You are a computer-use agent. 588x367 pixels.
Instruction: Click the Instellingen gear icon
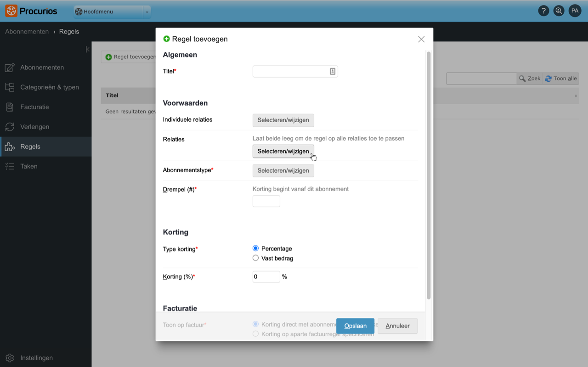(x=10, y=358)
